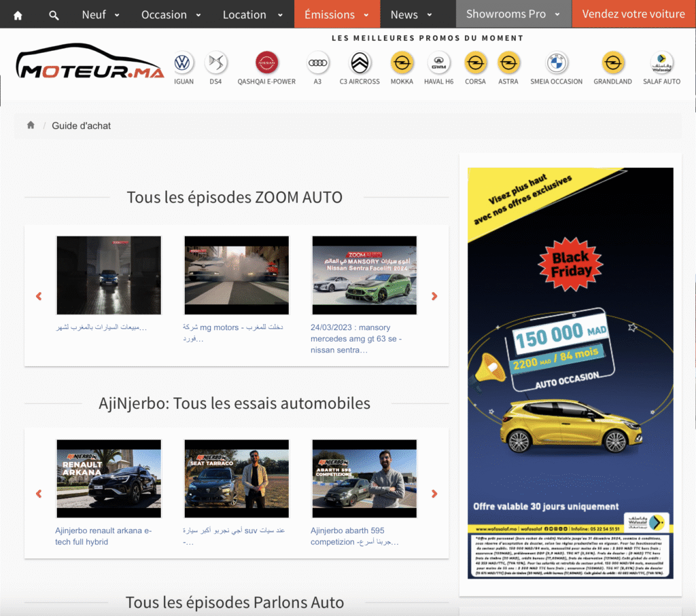Play the dark garage car video thumbnail
The height and width of the screenshot is (616, 696).
coord(109,276)
